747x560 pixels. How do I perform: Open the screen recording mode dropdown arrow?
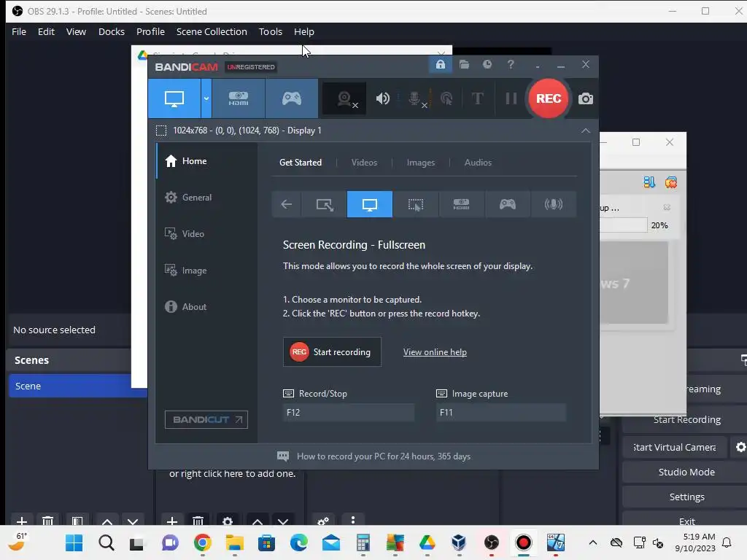click(206, 98)
